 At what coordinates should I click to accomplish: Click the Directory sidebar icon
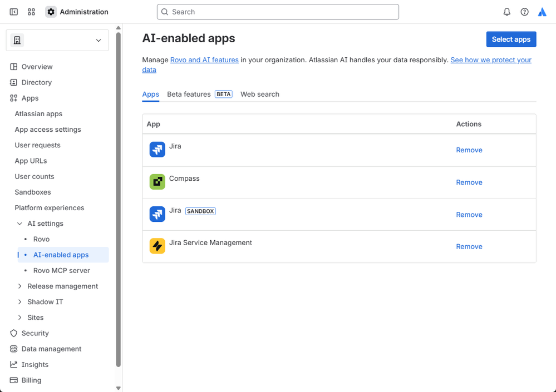pos(13,82)
